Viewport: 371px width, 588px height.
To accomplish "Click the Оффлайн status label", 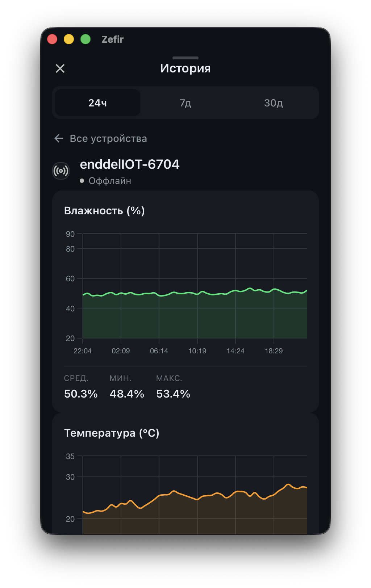I will [110, 181].
